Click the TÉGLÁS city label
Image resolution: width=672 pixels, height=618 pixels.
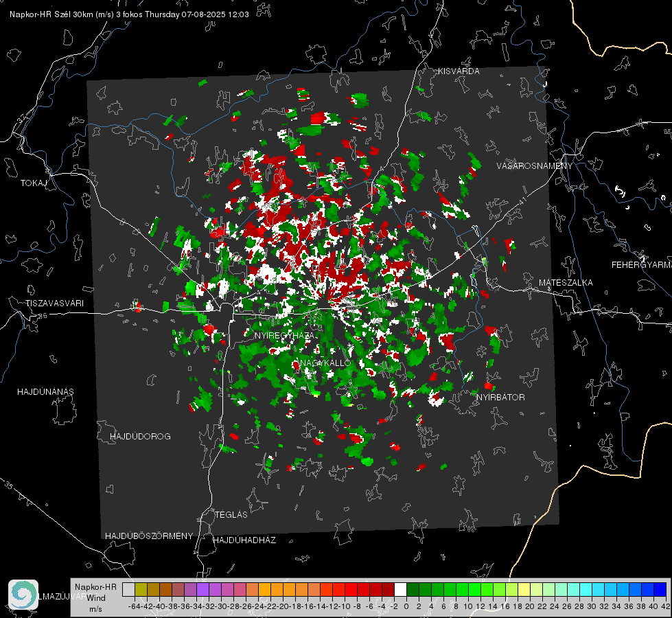point(231,515)
